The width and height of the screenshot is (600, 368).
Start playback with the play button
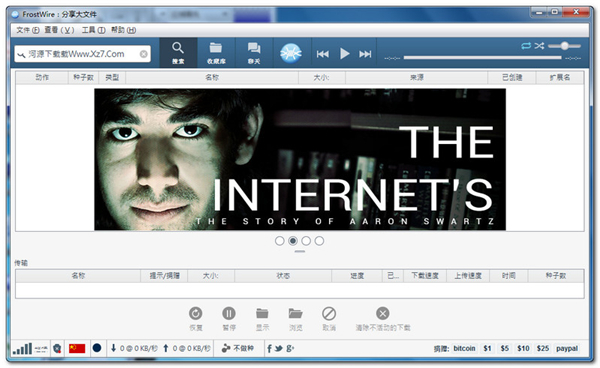(x=344, y=54)
